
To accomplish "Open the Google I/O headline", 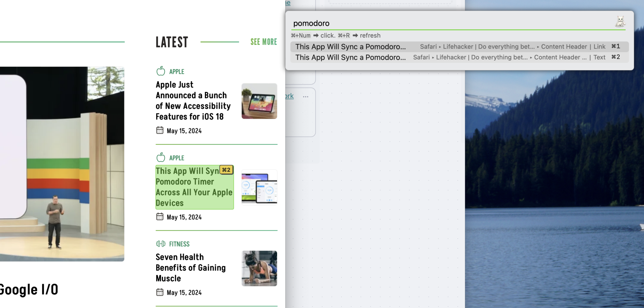I will [29, 290].
